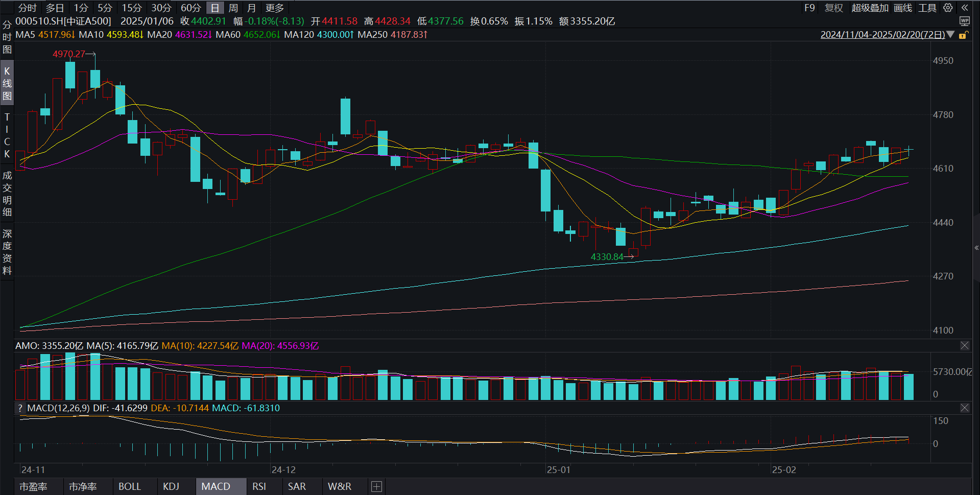Add indicator with plus icon

(x=376, y=487)
